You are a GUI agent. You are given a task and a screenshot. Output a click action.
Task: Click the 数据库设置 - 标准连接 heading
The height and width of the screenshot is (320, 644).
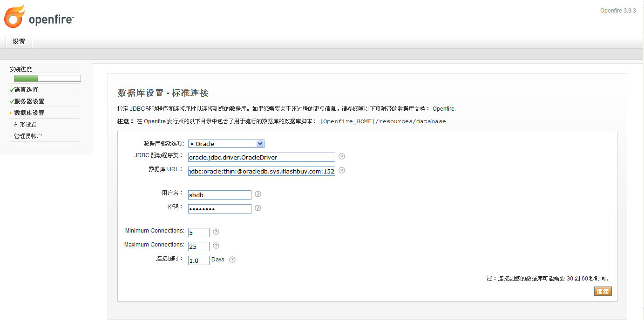click(163, 93)
